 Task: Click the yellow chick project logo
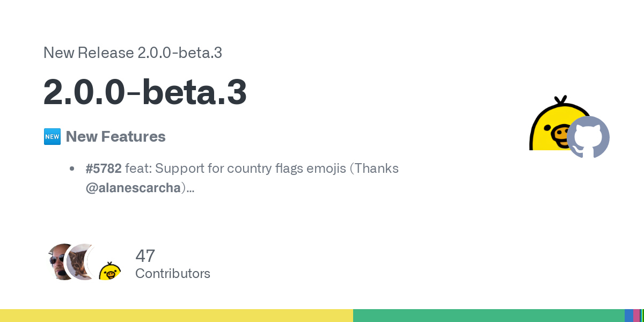tap(556, 123)
